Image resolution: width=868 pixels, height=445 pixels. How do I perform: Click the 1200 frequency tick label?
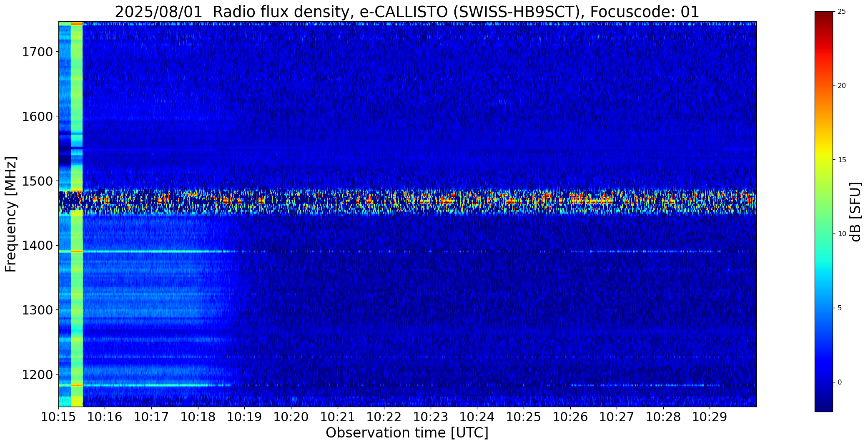click(37, 375)
